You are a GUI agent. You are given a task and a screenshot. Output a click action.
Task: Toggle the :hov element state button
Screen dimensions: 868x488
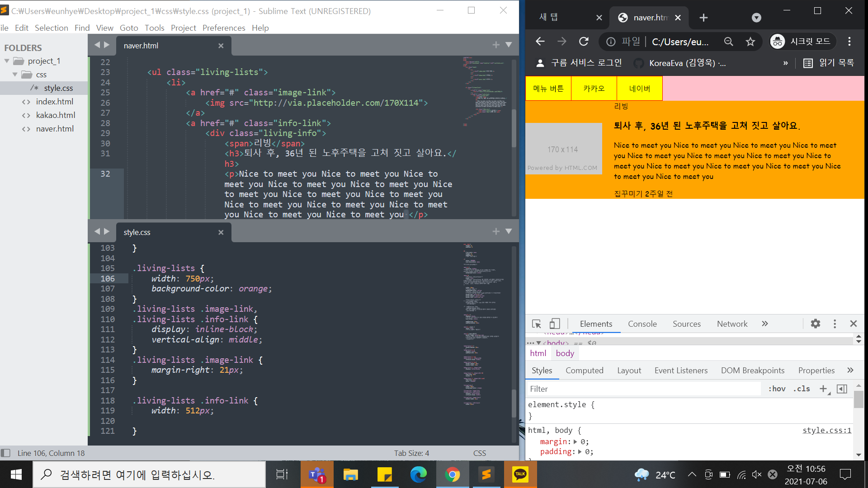[777, 389]
